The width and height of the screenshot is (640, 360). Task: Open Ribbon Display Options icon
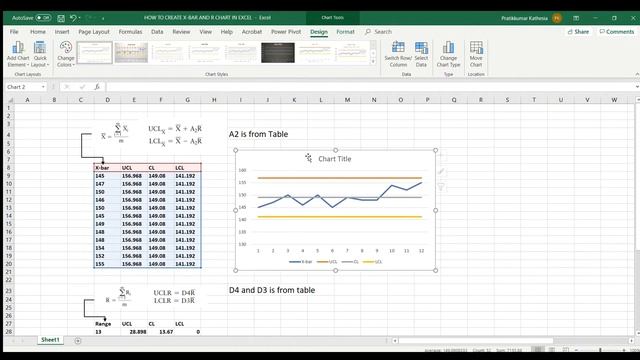pos(576,18)
